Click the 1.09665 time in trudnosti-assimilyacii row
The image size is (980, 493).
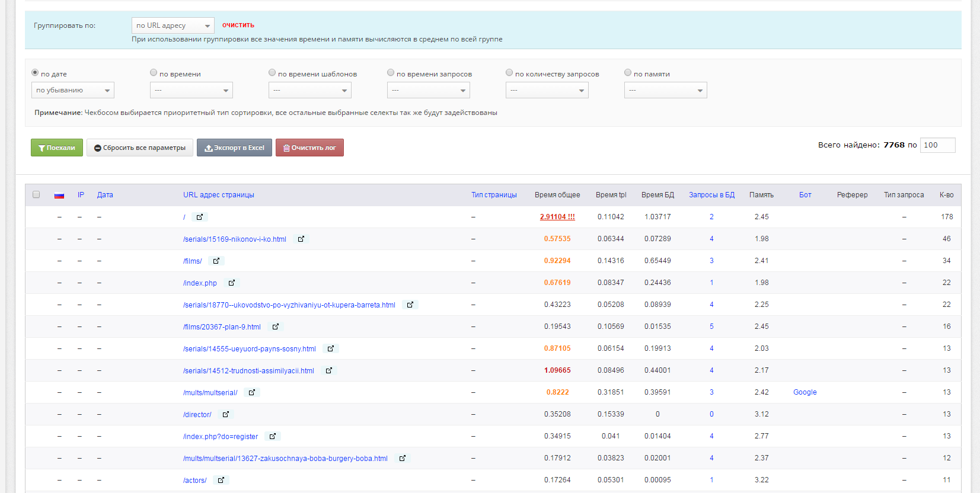557,370
